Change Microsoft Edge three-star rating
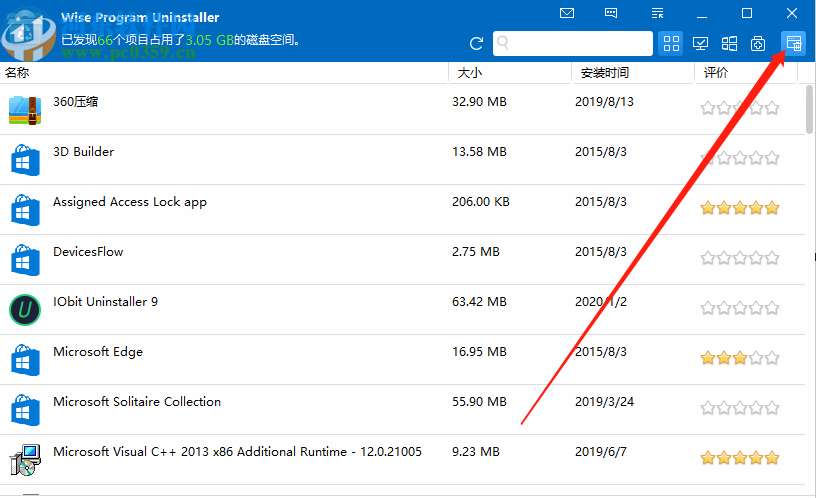The height and width of the screenshot is (498, 816). tap(740, 358)
